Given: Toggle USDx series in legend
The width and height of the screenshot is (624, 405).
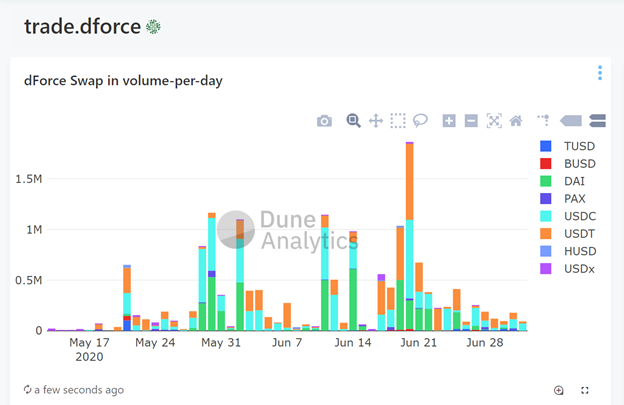Looking at the screenshot, I should pyautogui.click(x=567, y=269).
